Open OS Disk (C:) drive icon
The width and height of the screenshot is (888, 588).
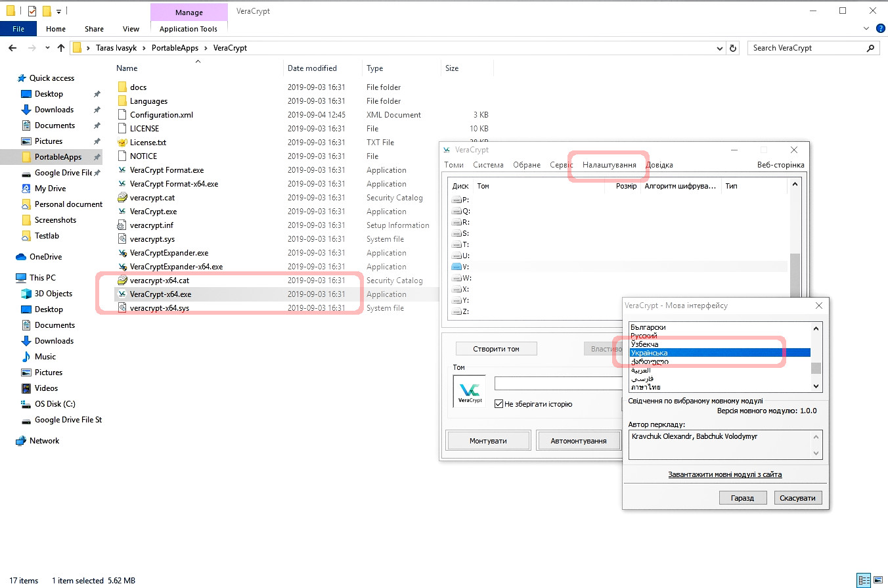click(x=26, y=403)
